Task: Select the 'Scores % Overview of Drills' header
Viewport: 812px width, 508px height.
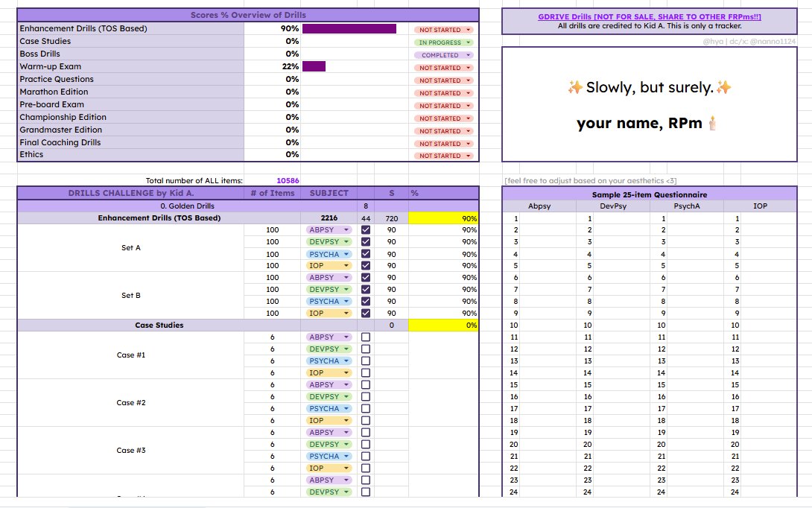Action: [x=248, y=15]
